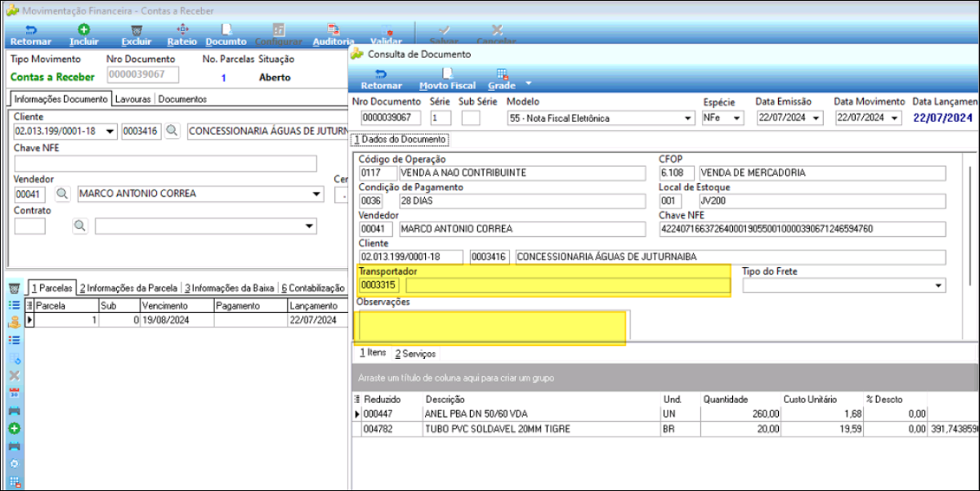Click the Custo Unitário column header
The width and height of the screenshot is (980, 491).
click(822, 399)
